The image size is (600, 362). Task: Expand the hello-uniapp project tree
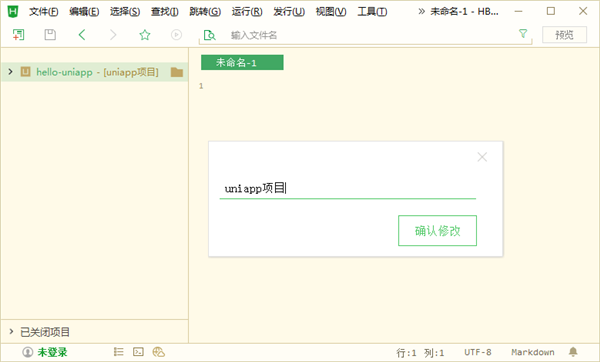(x=10, y=72)
